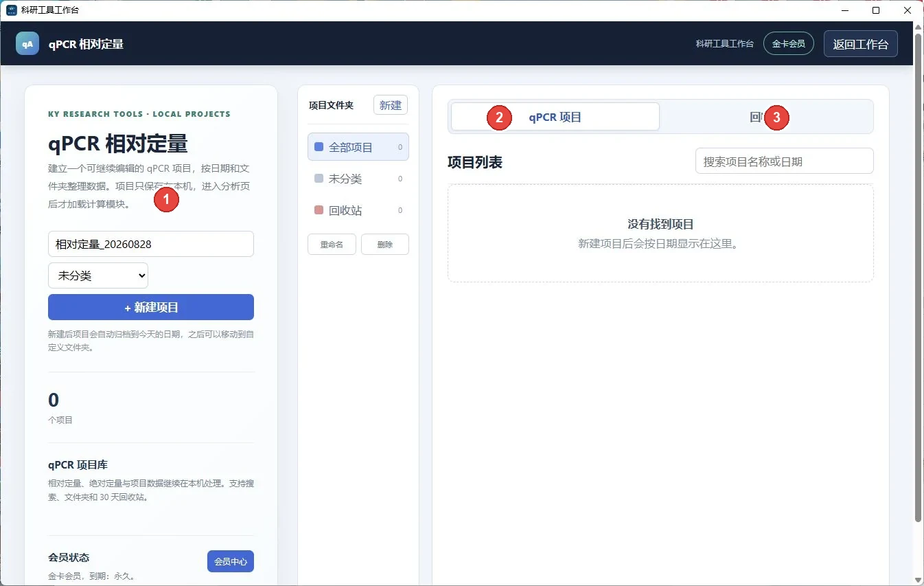Image resolution: width=924 pixels, height=586 pixels.
Task: Click the app icon in the title bar
Action: tap(11, 10)
